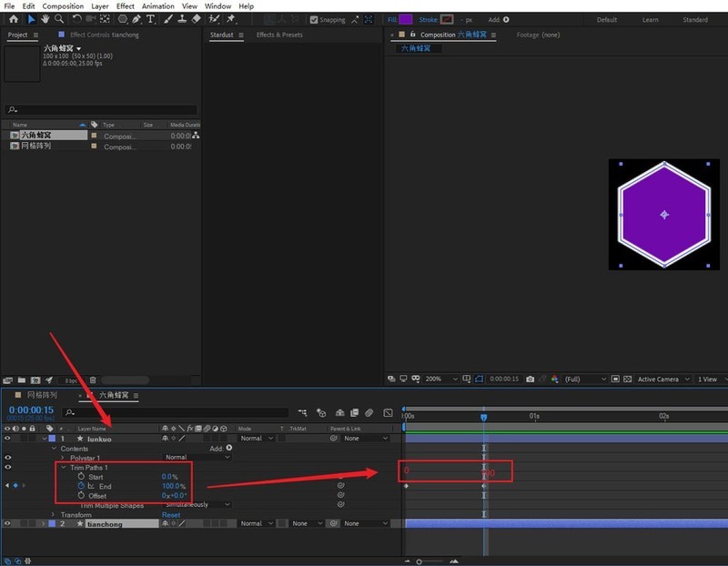Screen dimensions: 728x566
Task: Click the stopwatch next to Offset property
Action: click(x=81, y=495)
